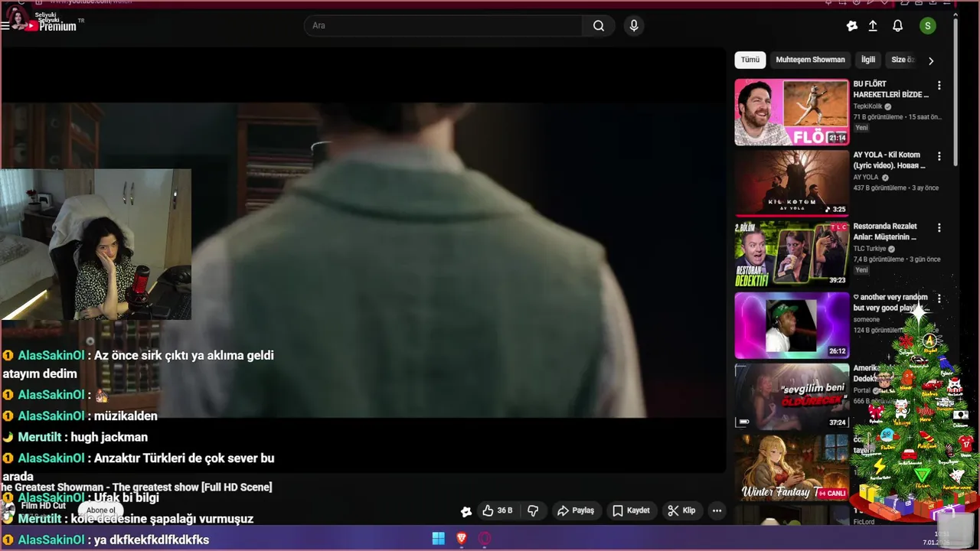The width and height of the screenshot is (980, 551).
Task: Open the red circular taskbar app icon
Action: [x=484, y=539]
